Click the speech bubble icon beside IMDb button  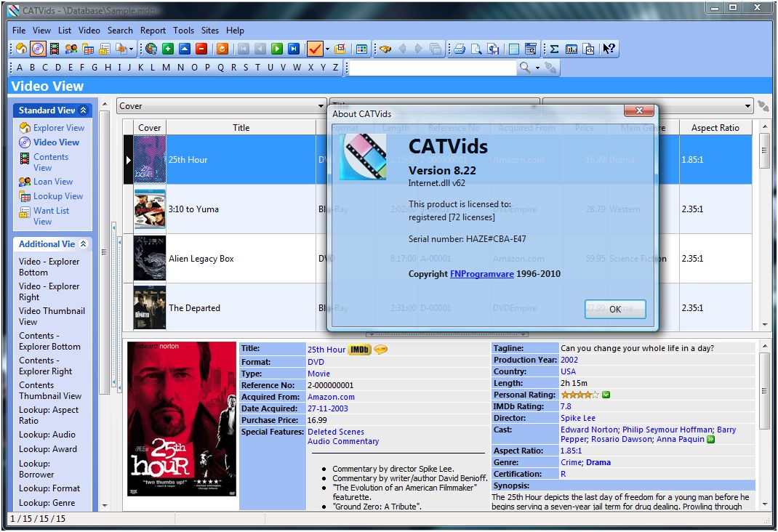click(380, 350)
